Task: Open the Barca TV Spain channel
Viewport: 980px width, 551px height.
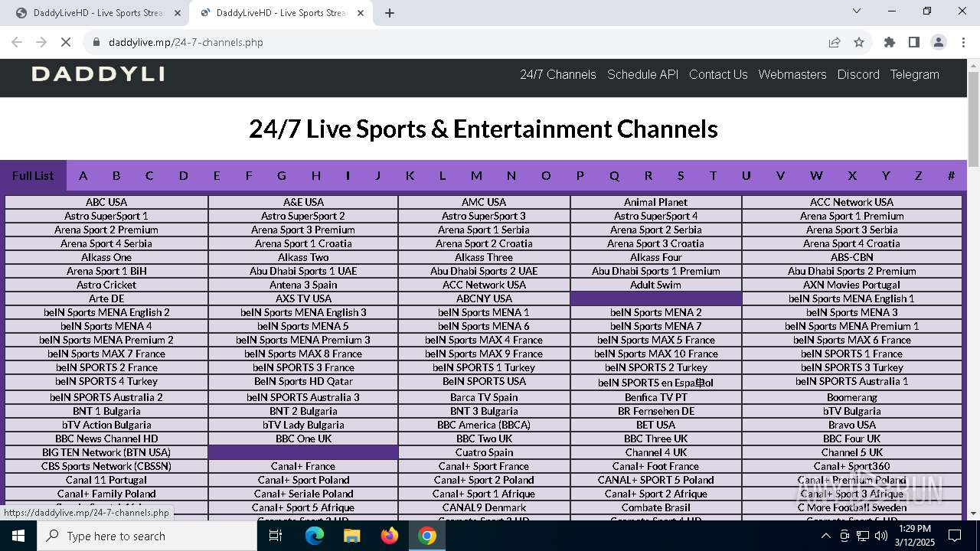Action: tap(484, 397)
